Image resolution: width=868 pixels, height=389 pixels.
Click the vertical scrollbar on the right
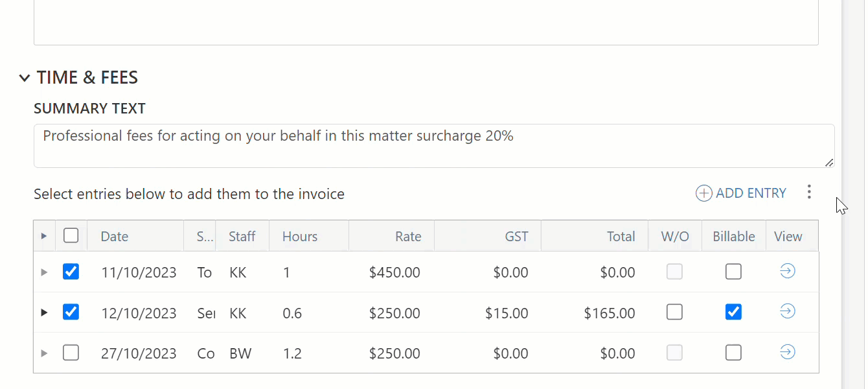coord(853,194)
